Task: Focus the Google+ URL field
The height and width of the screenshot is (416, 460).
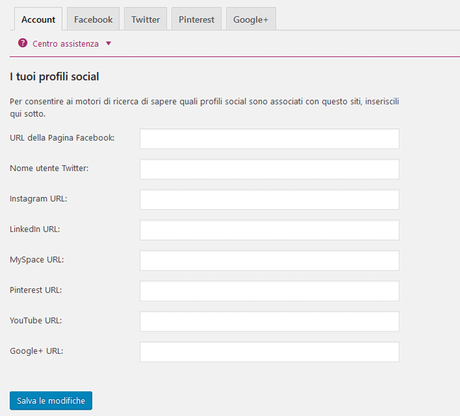Action: [x=269, y=352]
